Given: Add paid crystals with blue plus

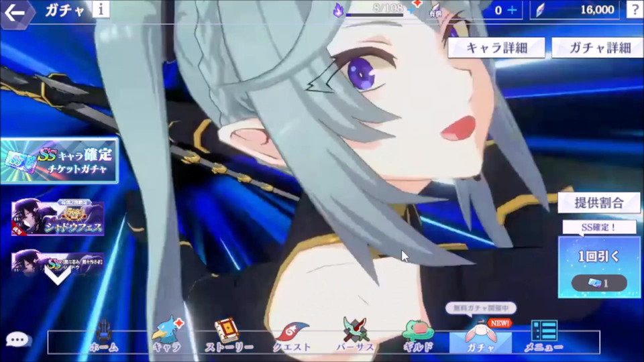Looking at the screenshot, I should pos(512,10).
